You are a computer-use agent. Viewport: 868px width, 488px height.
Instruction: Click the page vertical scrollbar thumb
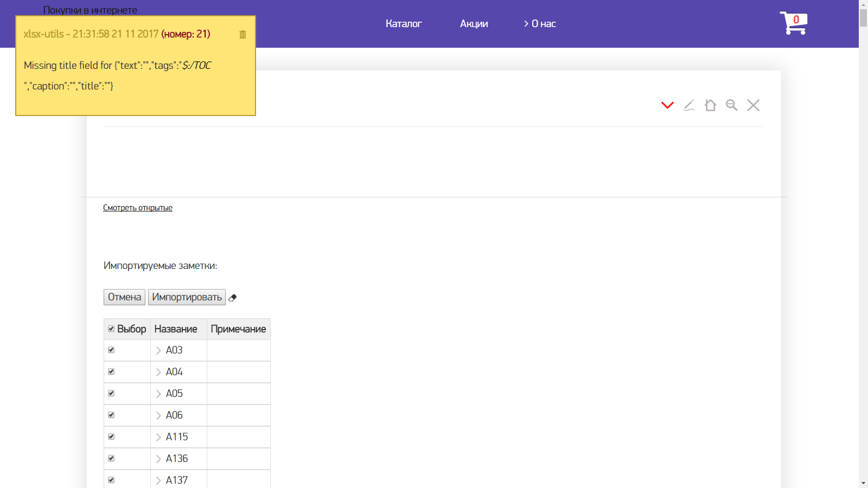click(863, 17)
